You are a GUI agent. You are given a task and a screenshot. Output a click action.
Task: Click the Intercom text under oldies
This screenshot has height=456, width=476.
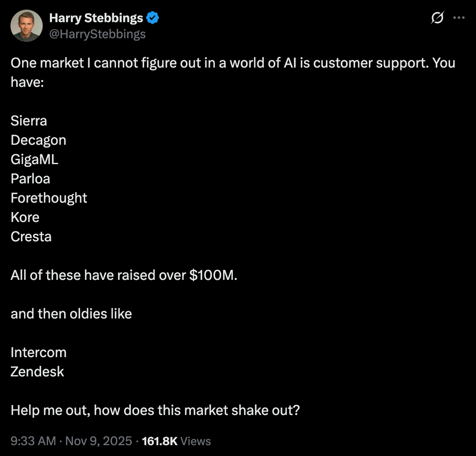coord(38,352)
